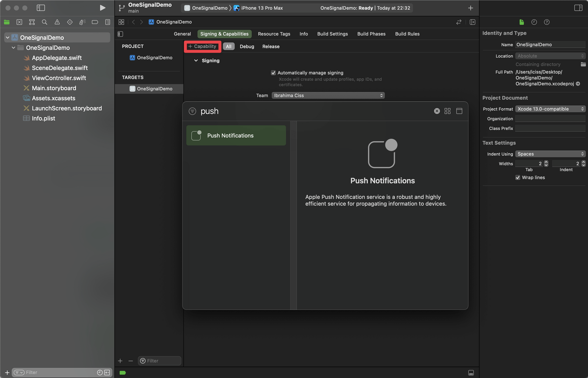Switch capability library to grid view
The image size is (588, 378).
click(447, 111)
